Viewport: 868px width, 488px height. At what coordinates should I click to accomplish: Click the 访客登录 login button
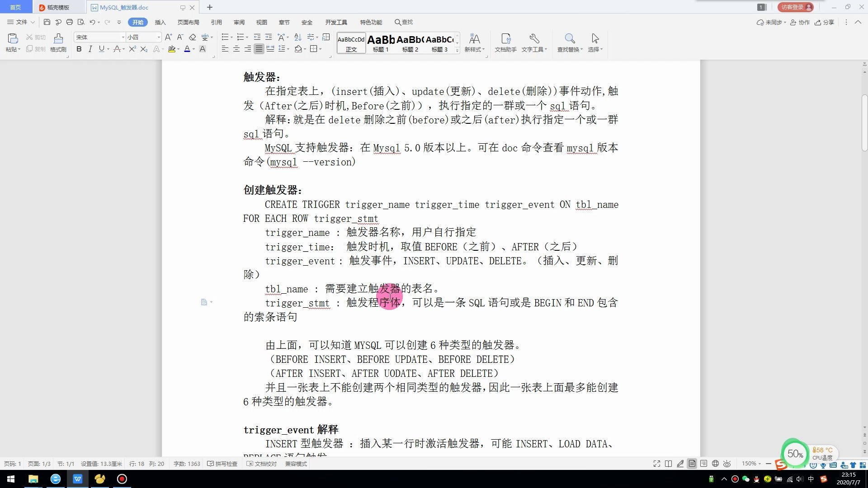tap(796, 7)
